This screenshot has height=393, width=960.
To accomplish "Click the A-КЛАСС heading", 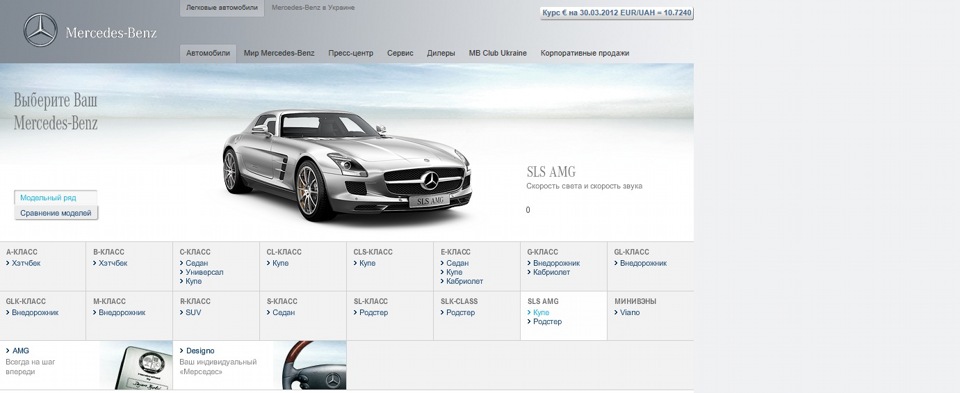I will click(x=21, y=252).
